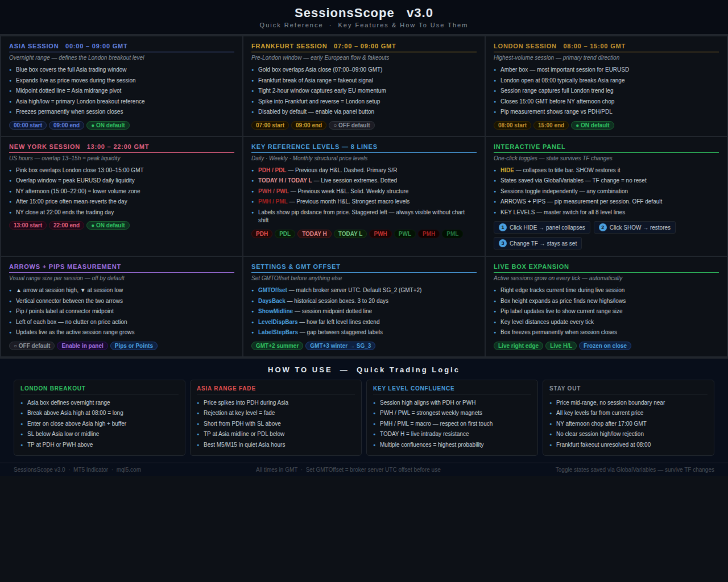Open the 'STAY OUT' card title
This screenshot has width=728, height=582.
click(x=565, y=388)
